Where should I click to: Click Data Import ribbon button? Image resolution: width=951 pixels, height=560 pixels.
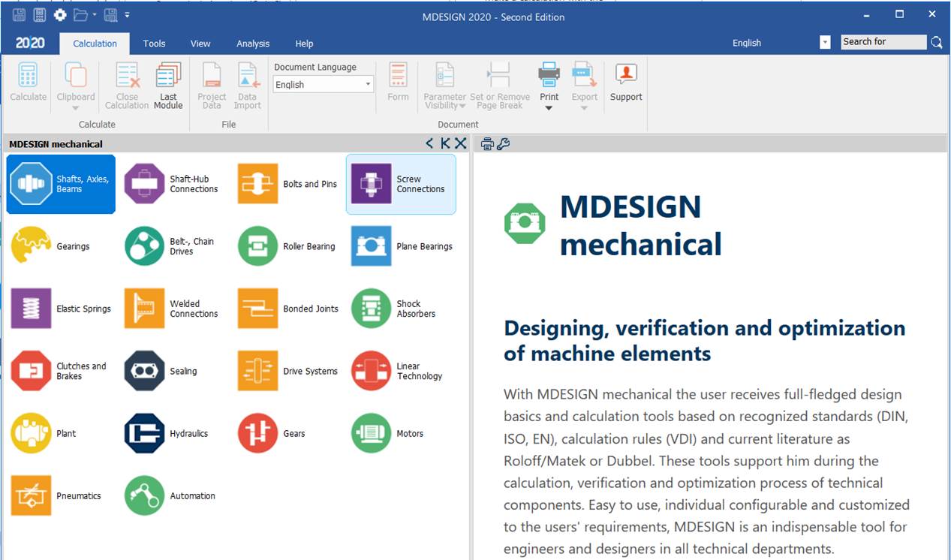pyautogui.click(x=247, y=86)
